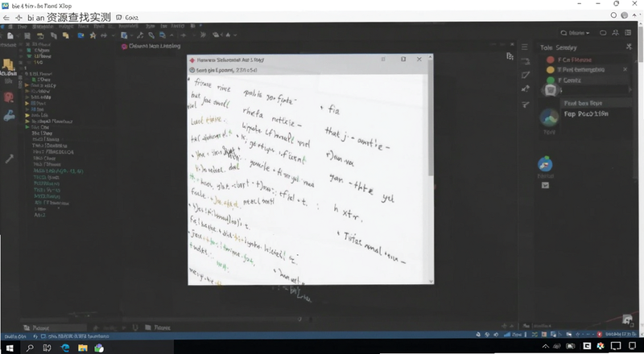This screenshot has height=354, width=644.
Task: Click the blue folder icon in the toolbar
Action: [x=81, y=35]
